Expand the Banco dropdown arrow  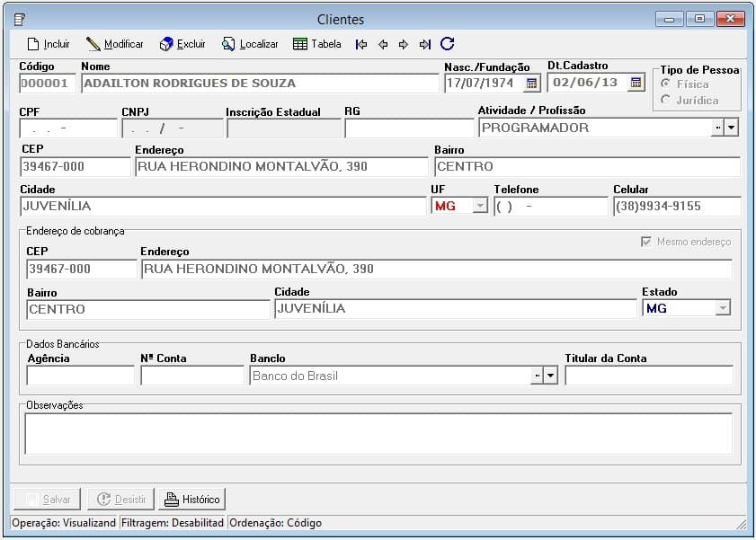[x=551, y=376]
